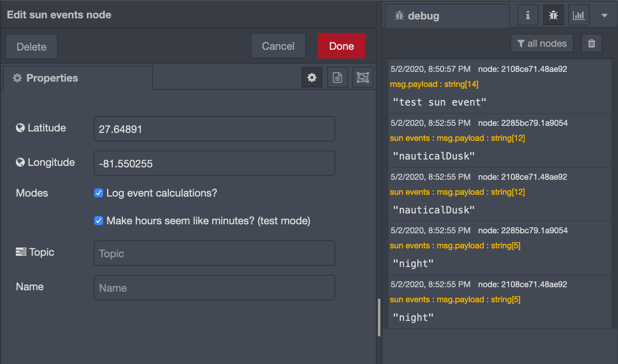Delete the sun events node
This screenshot has width=618, height=364.
coord(31,47)
